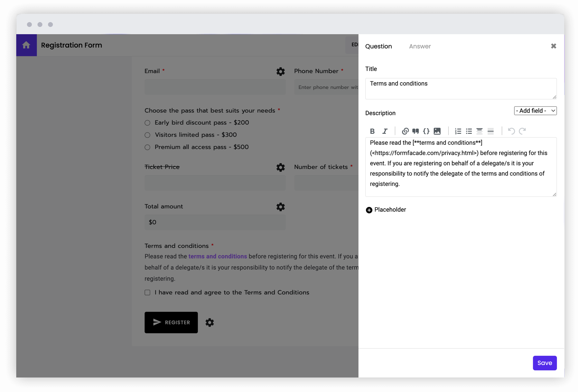Insert a blockquote in the description
The height and width of the screenshot is (392, 578).
(416, 131)
